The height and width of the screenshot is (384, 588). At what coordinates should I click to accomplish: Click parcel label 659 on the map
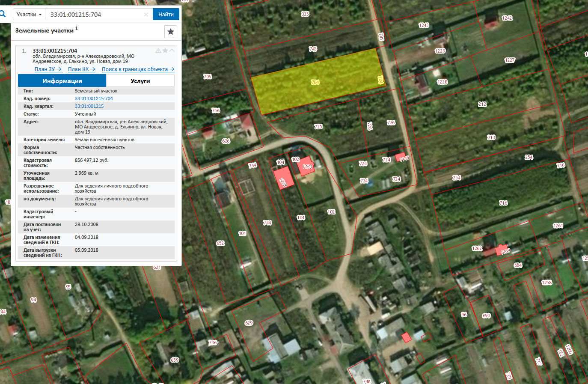click(x=175, y=360)
